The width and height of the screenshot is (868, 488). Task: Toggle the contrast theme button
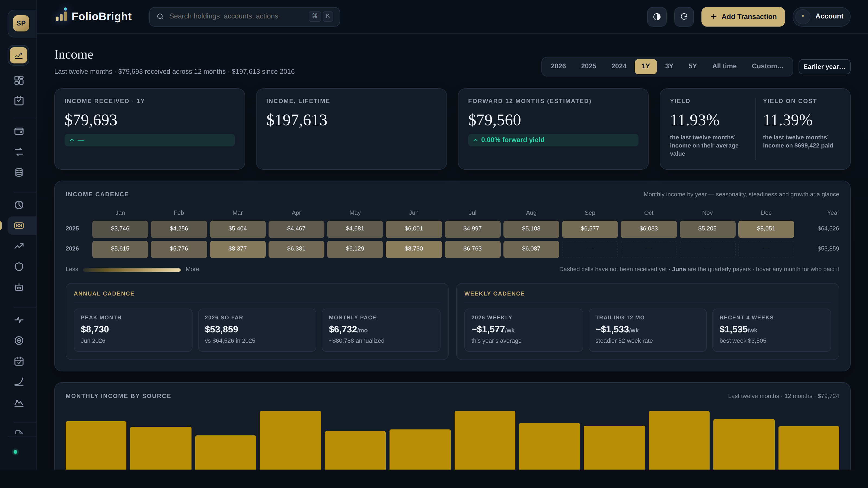[657, 17]
